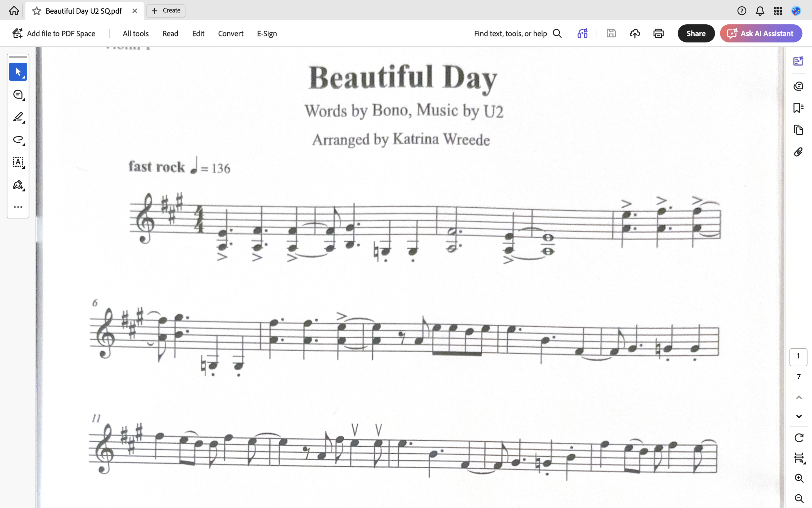Click the upload to cloud icon

[634, 33]
